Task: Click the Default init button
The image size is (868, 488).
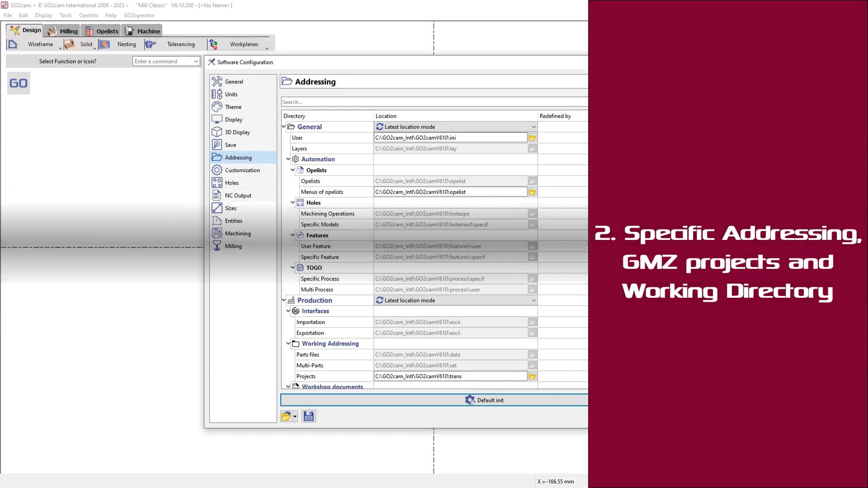Action: [x=434, y=400]
